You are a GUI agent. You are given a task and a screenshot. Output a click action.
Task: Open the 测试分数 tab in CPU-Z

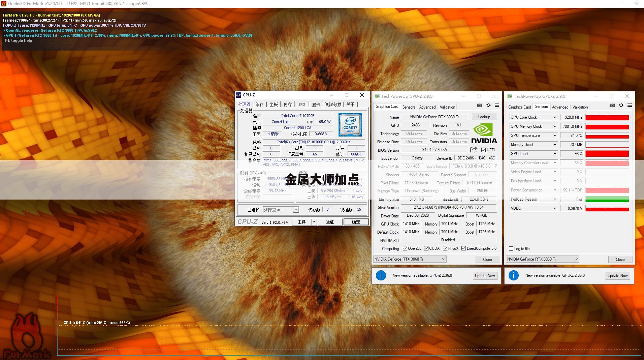point(333,104)
